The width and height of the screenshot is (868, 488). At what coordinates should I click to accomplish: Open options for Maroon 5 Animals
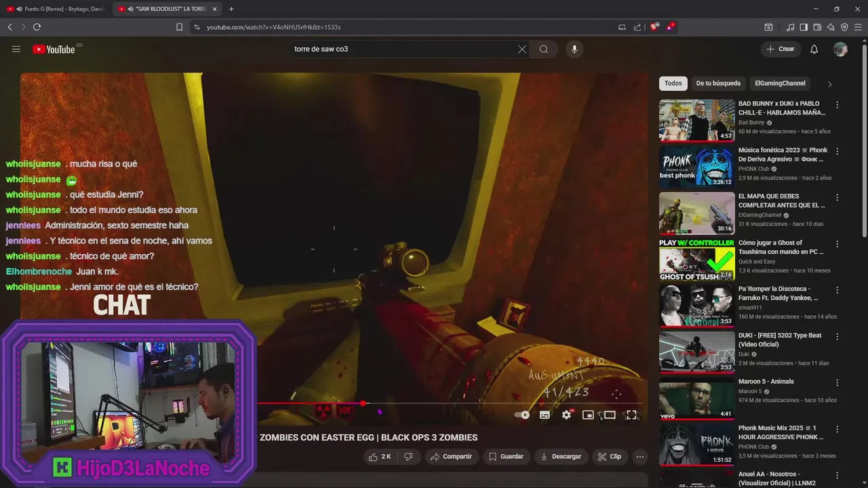pyautogui.click(x=837, y=382)
